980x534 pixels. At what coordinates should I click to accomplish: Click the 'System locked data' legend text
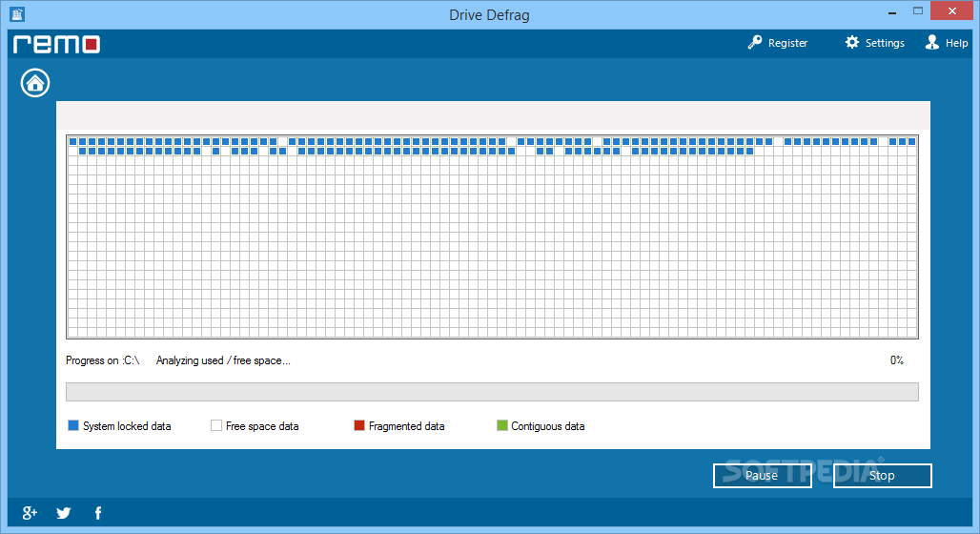pos(127,426)
